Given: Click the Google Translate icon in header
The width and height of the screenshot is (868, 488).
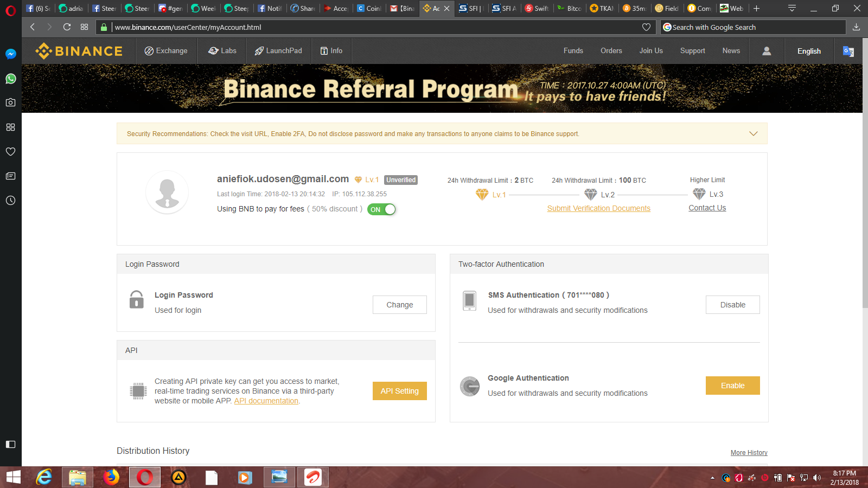Looking at the screenshot, I should (x=848, y=51).
